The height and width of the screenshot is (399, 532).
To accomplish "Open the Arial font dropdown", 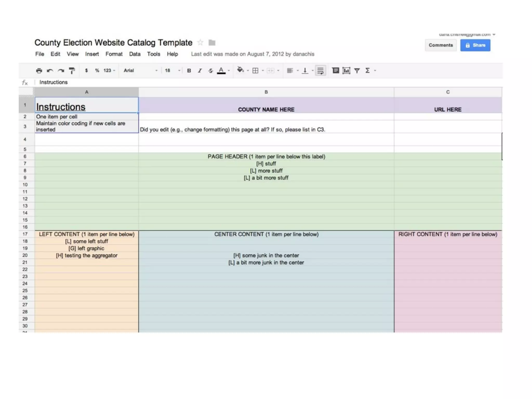I will click(x=140, y=71).
